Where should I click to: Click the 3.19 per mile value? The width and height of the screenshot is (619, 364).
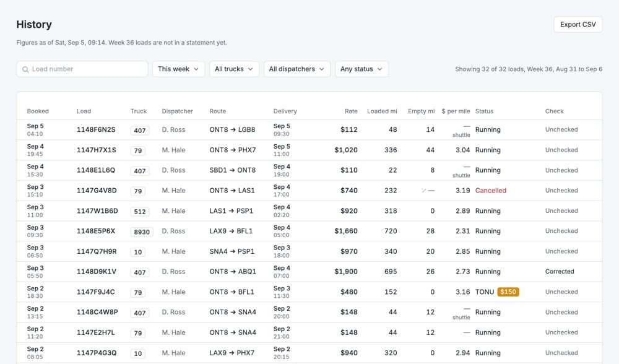(462, 190)
